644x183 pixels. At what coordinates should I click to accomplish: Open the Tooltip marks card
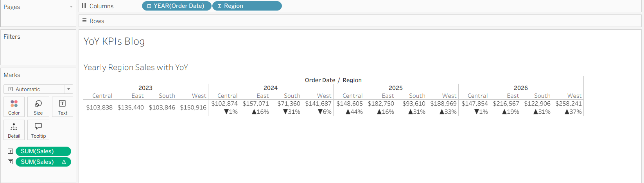pos(38,130)
